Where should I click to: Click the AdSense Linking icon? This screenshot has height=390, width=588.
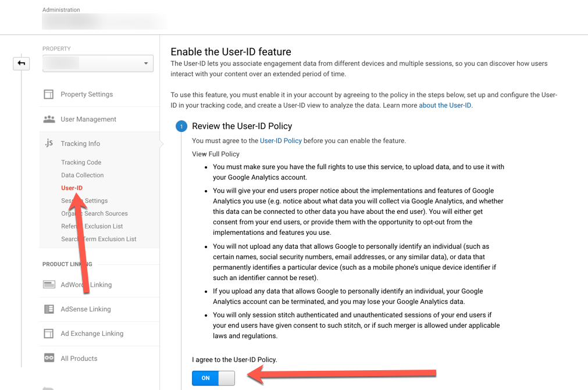click(x=49, y=309)
